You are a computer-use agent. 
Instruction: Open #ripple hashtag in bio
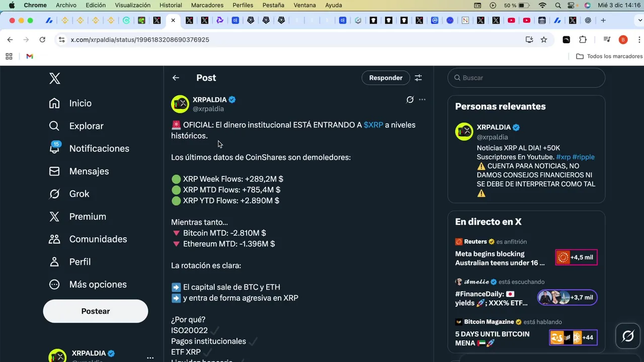point(584,157)
